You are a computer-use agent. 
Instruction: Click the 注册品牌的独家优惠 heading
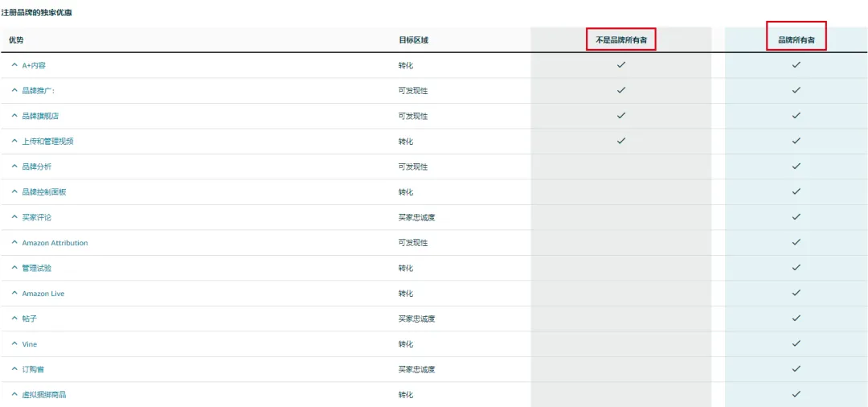point(36,13)
